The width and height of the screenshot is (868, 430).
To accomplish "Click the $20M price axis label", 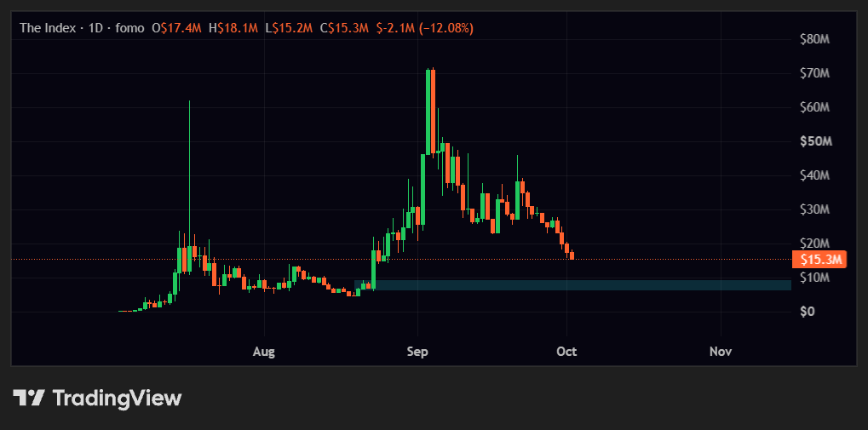I will [x=815, y=244].
